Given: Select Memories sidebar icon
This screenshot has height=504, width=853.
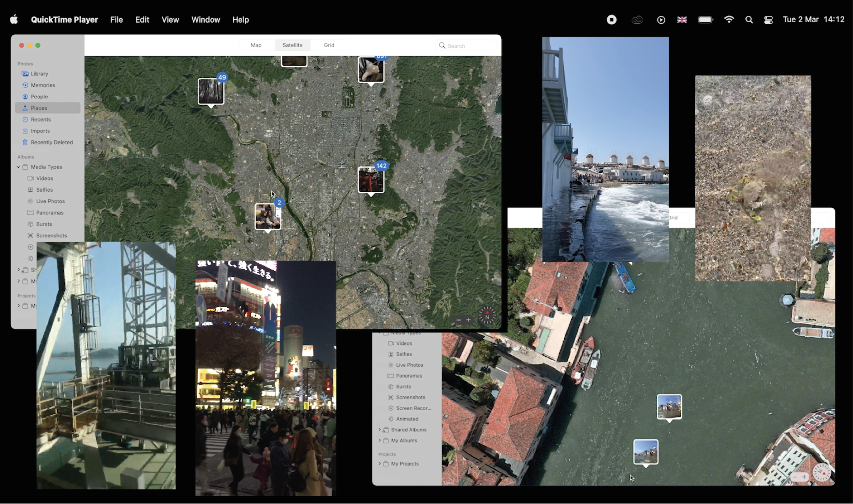Looking at the screenshot, I should [25, 85].
